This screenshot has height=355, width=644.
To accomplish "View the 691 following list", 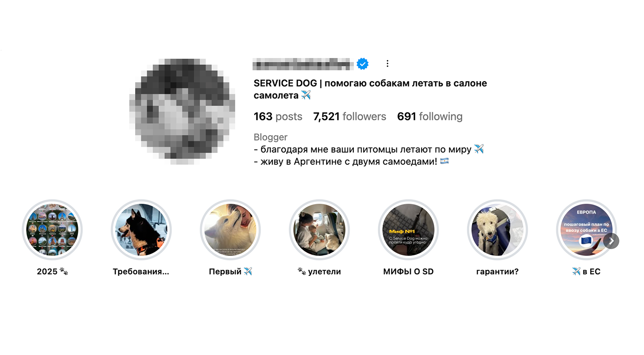I will point(430,116).
